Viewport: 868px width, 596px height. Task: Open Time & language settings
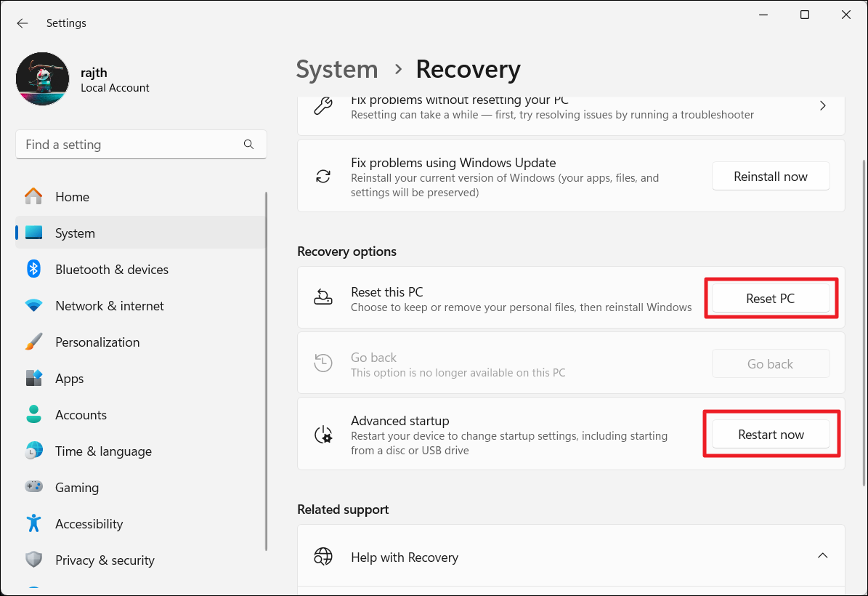[103, 451]
